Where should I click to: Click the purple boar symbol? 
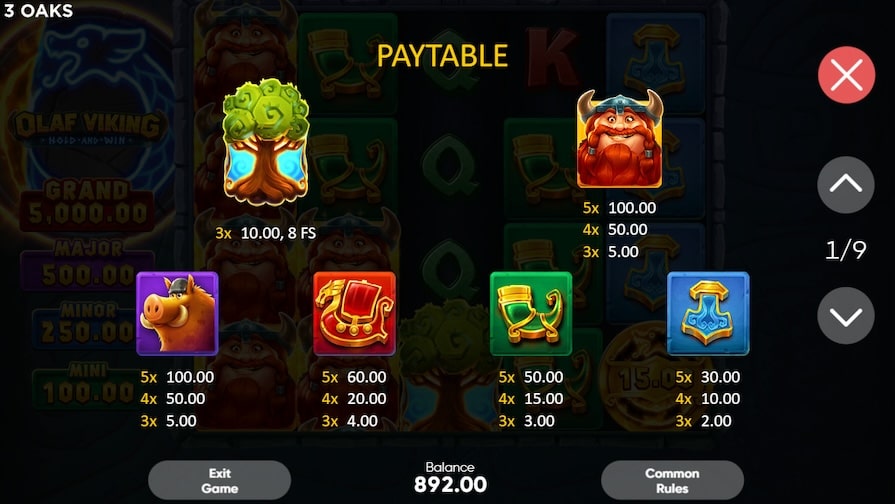click(x=178, y=313)
